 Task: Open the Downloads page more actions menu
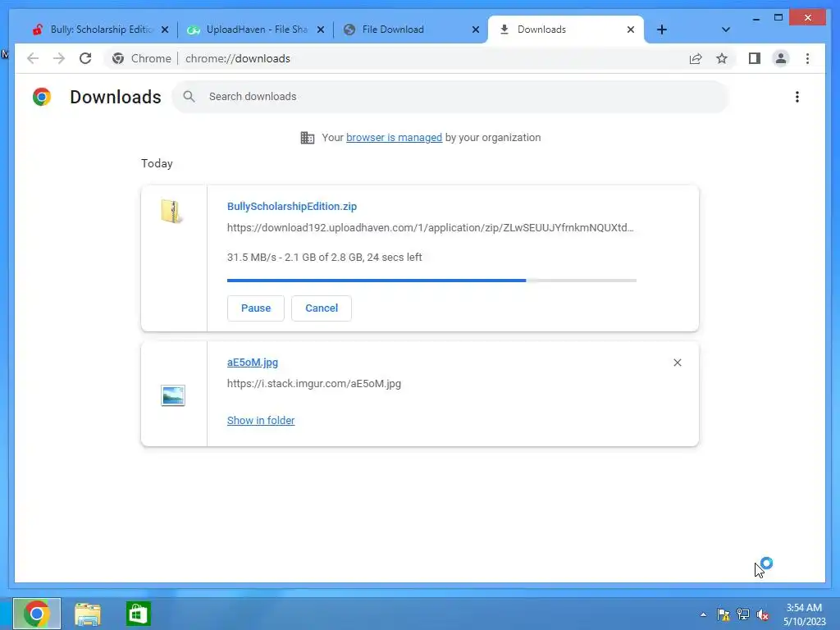point(797,97)
